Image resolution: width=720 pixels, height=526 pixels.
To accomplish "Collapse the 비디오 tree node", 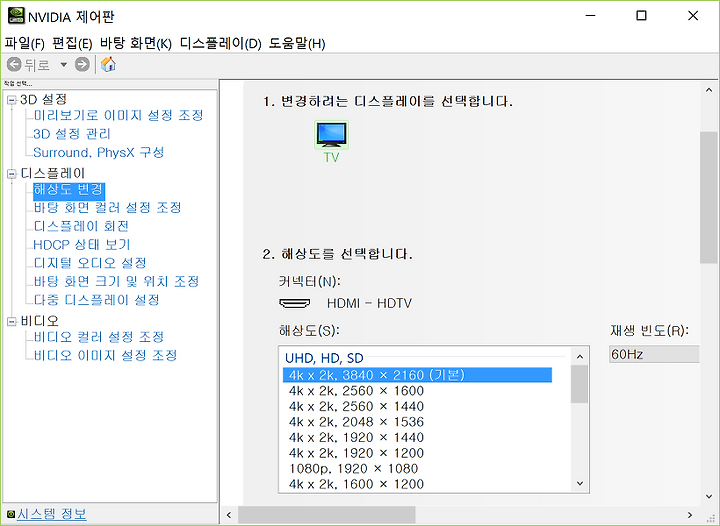I will 12,322.
